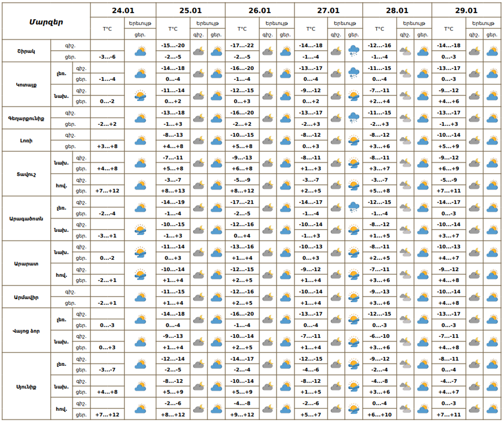Click Լոռի daytime sun-cloud icon under 29.01
Viewport: 504px width, 422px height.
492,141
